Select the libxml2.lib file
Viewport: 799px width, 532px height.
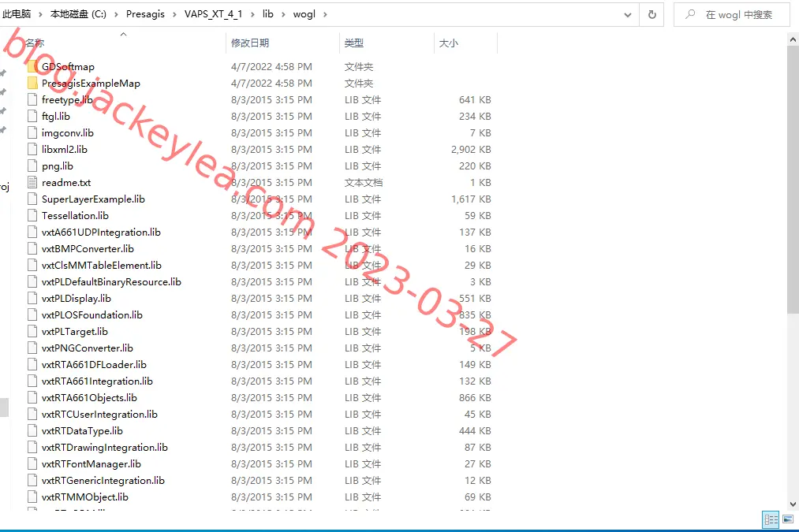pyautogui.click(x=64, y=149)
